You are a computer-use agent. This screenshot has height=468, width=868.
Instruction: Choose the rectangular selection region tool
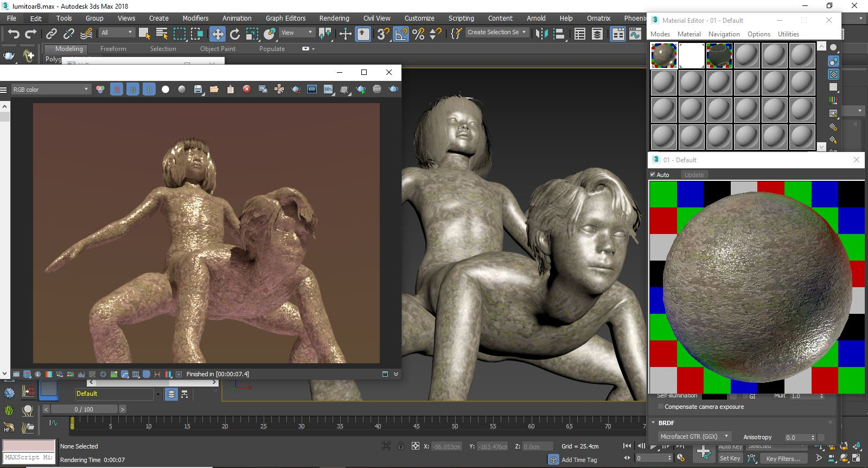(x=179, y=34)
